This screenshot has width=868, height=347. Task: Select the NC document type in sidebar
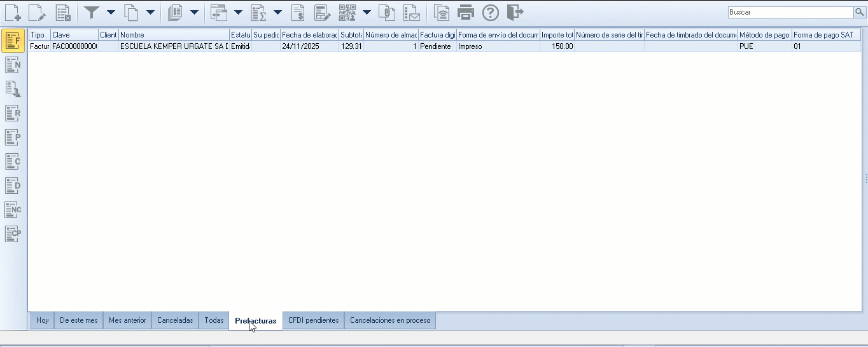pyautogui.click(x=13, y=210)
